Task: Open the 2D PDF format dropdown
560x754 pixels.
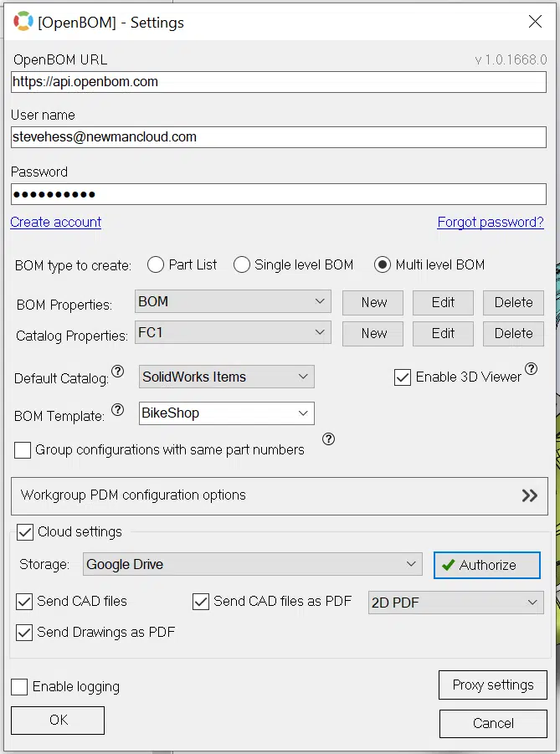Action: (x=456, y=603)
